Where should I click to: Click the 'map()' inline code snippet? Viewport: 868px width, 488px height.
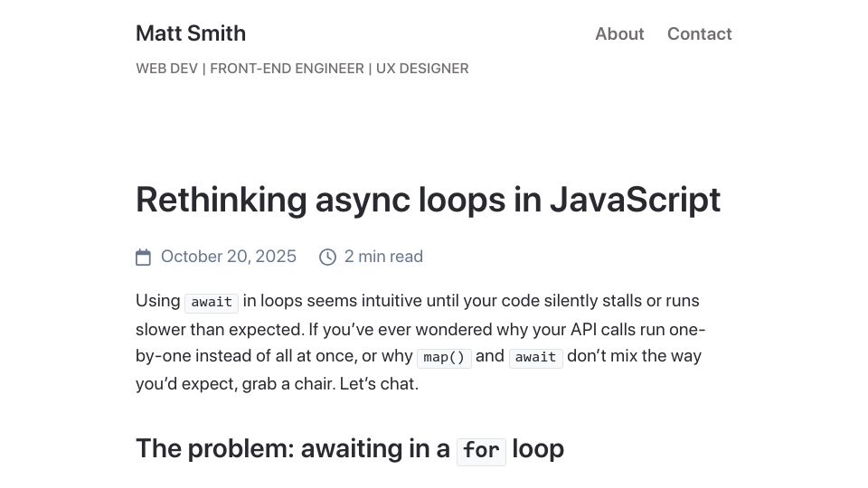pos(444,358)
